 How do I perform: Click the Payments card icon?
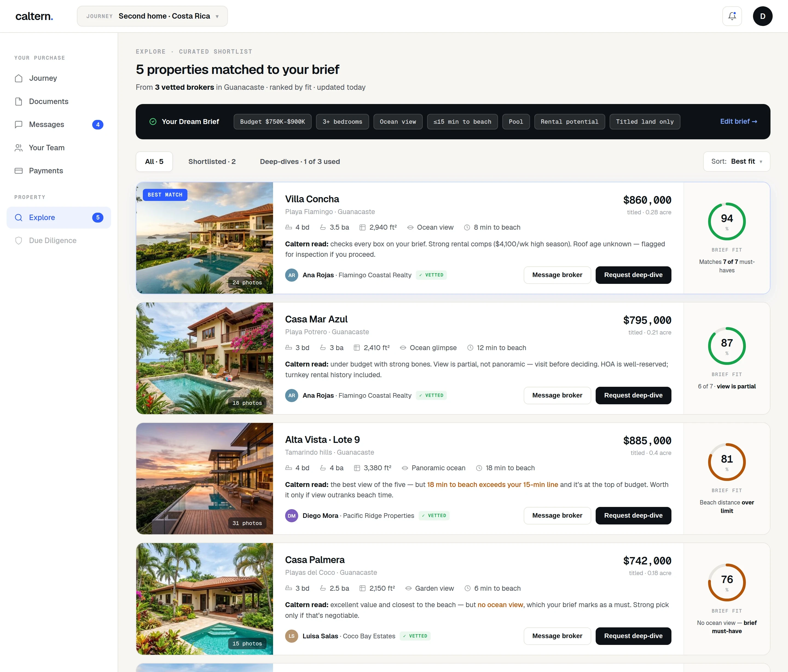(x=19, y=171)
